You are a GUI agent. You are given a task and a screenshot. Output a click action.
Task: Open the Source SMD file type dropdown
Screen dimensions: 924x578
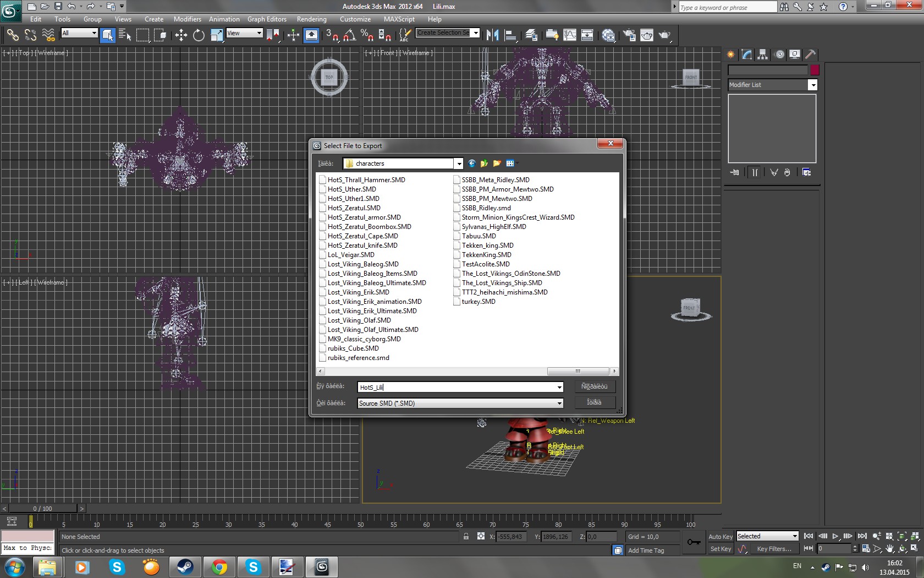pos(559,403)
